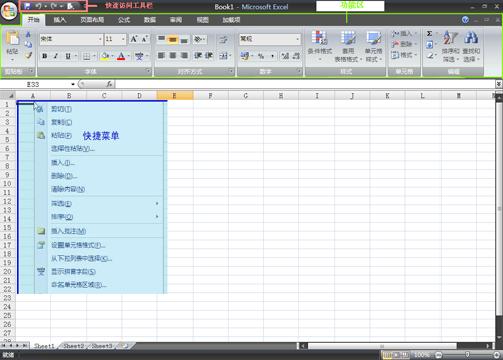This screenshot has height=360, width=503.
Task: Apply percent style
Action: [261, 56]
